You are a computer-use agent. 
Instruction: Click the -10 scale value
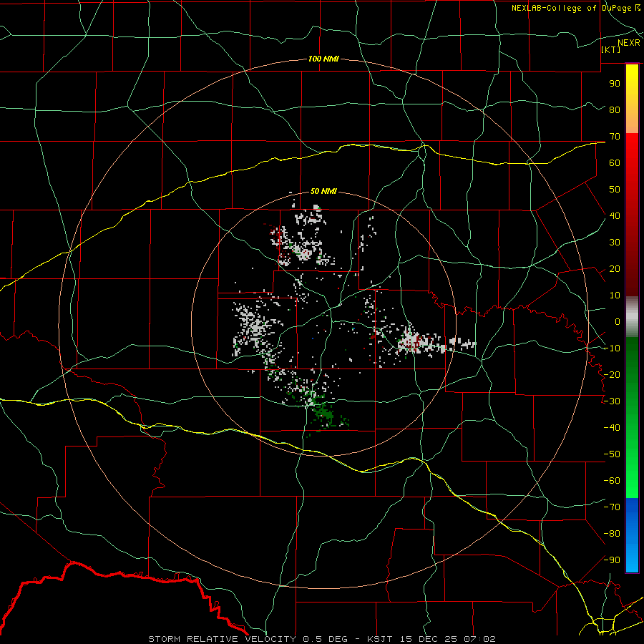612,348
